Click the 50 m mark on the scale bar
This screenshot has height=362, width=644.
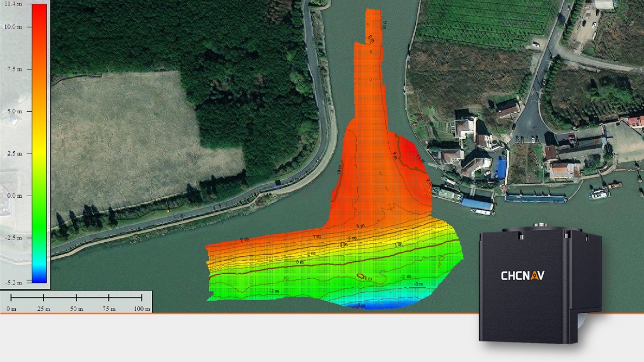tap(76, 308)
